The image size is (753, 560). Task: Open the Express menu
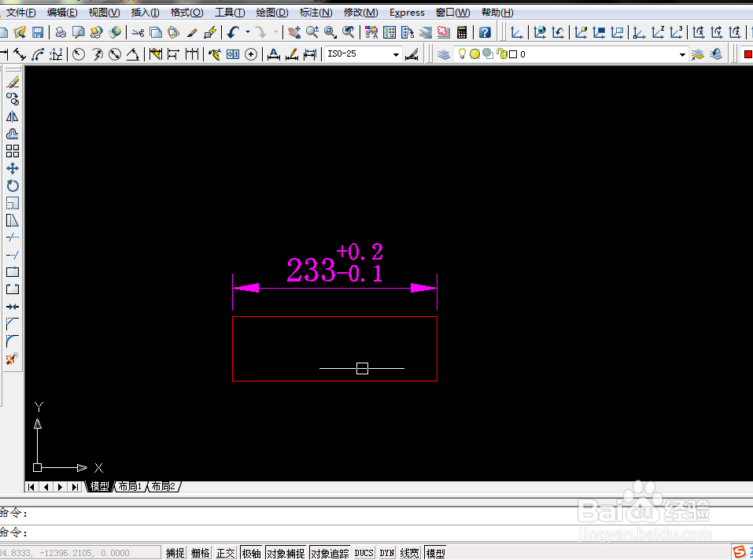coord(408,13)
